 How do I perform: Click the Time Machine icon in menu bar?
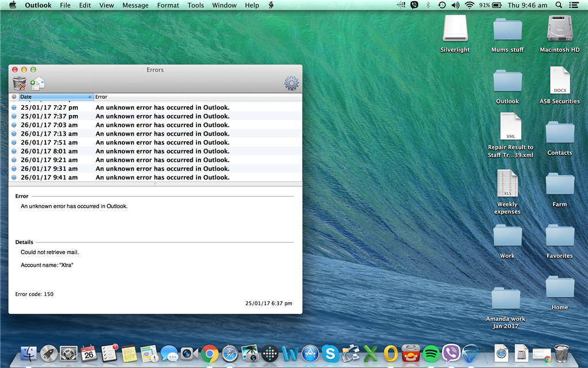tap(442, 5)
